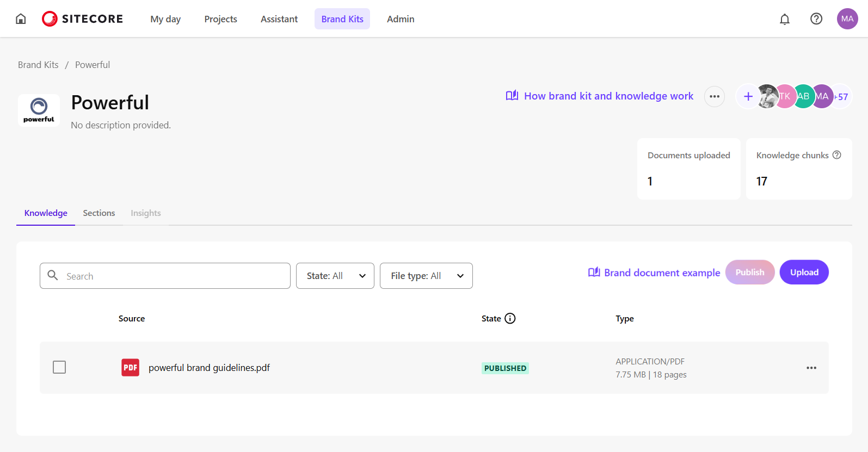868x452 pixels.
Task: Go to the home icon
Action: click(x=21, y=19)
